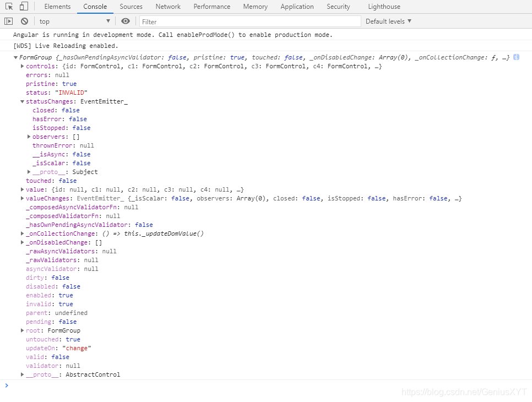Open the Application tab

pyautogui.click(x=297, y=7)
